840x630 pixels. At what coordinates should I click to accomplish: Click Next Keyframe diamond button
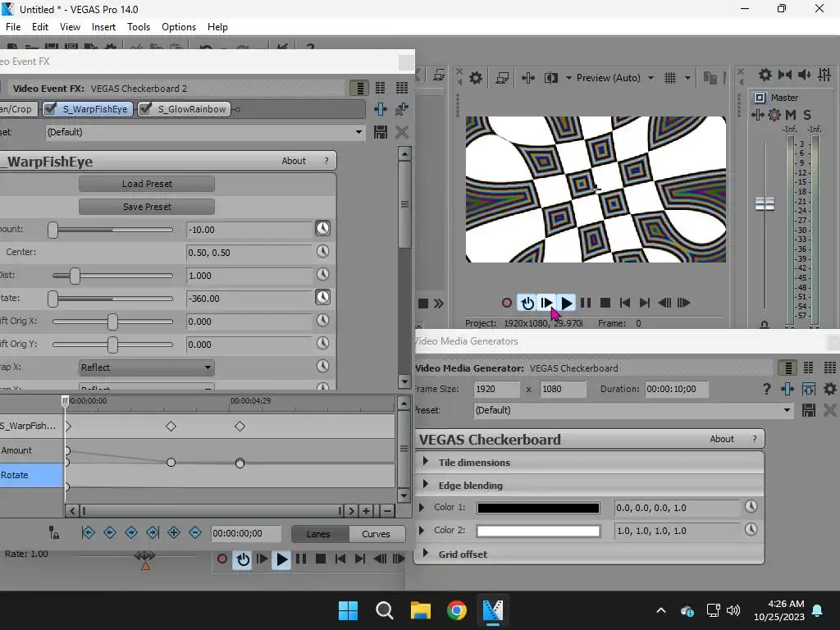click(x=131, y=532)
